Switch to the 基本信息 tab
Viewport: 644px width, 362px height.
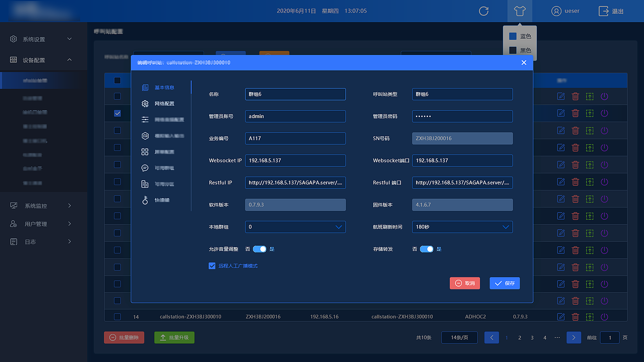click(158, 87)
